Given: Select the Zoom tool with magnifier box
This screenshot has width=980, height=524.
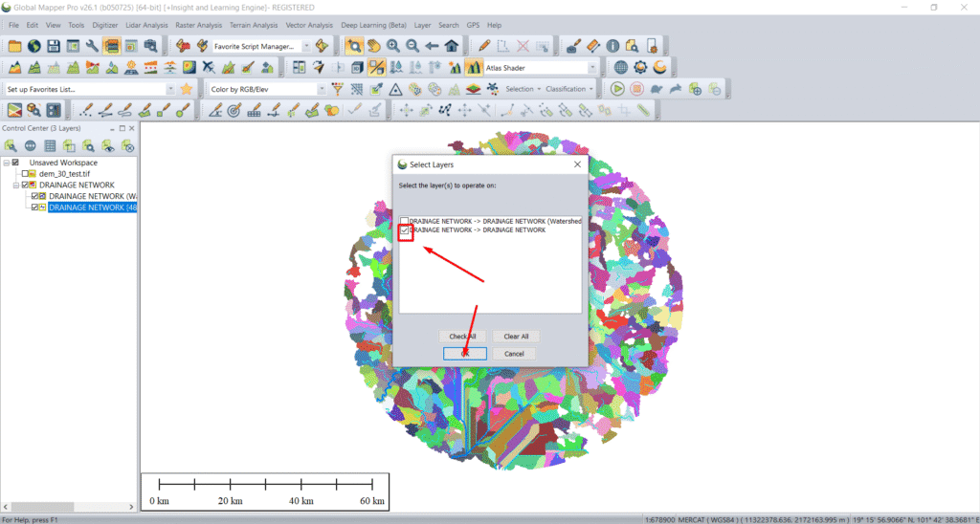Looking at the screenshot, I should tap(354, 46).
